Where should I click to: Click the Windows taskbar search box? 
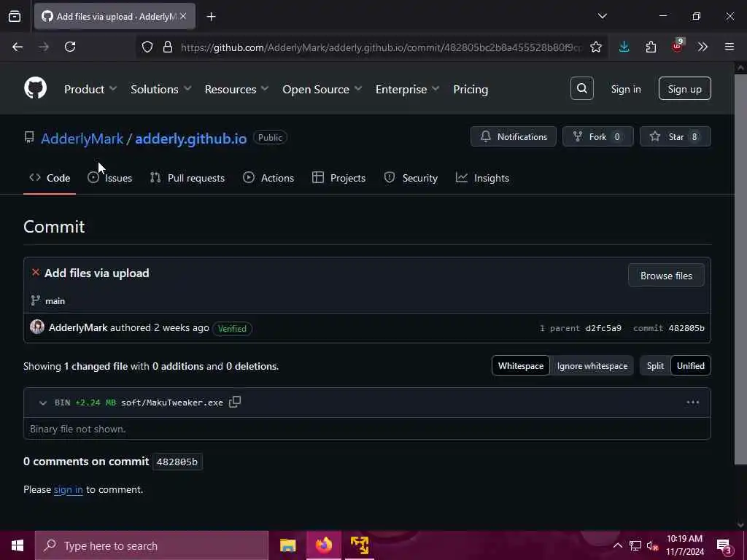152,545
